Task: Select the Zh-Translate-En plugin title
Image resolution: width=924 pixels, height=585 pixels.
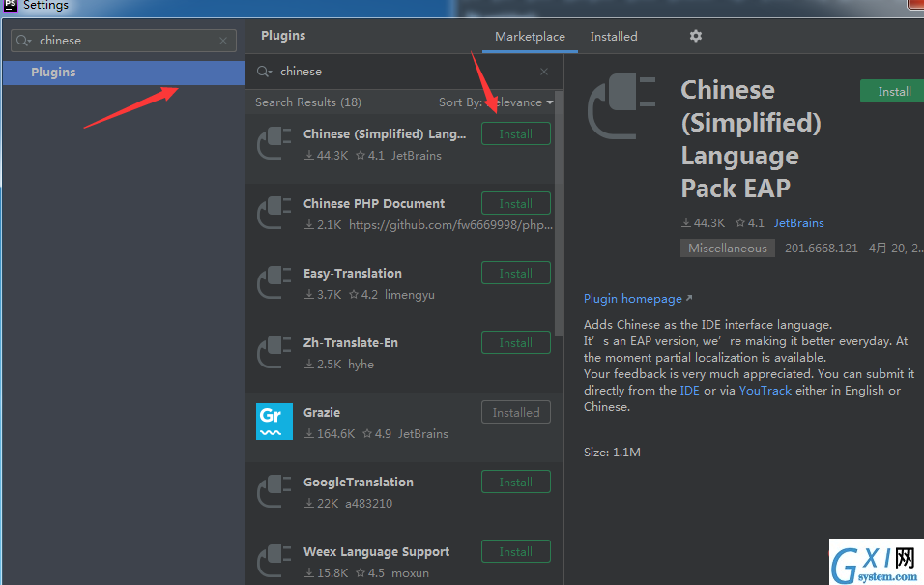Action: pos(351,342)
